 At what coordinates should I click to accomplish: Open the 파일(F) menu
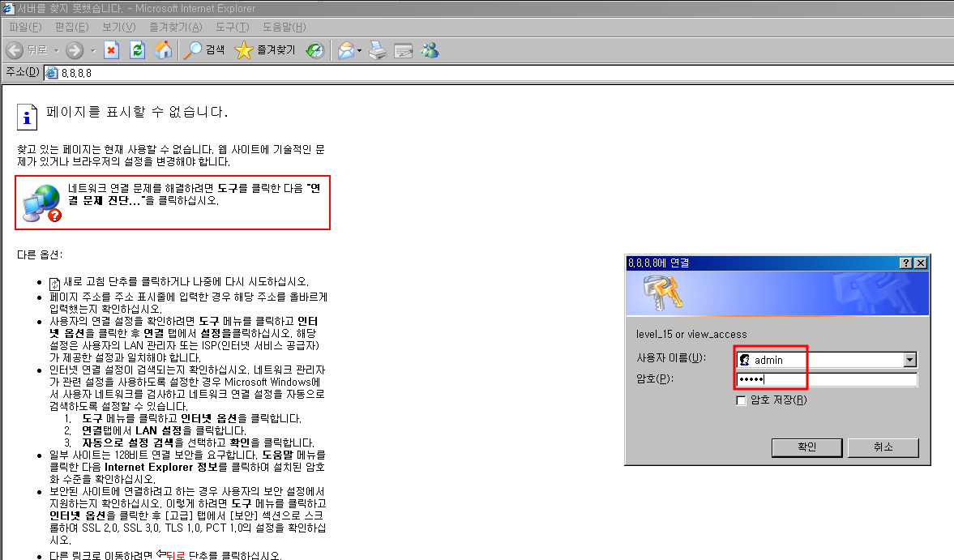coord(25,28)
